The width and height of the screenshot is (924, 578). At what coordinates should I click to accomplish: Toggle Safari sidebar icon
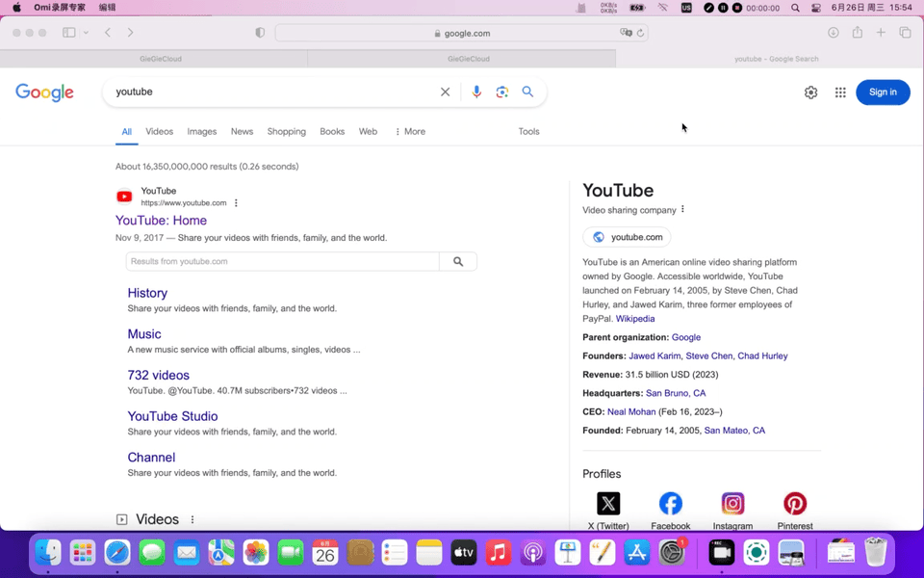tap(69, 33)
